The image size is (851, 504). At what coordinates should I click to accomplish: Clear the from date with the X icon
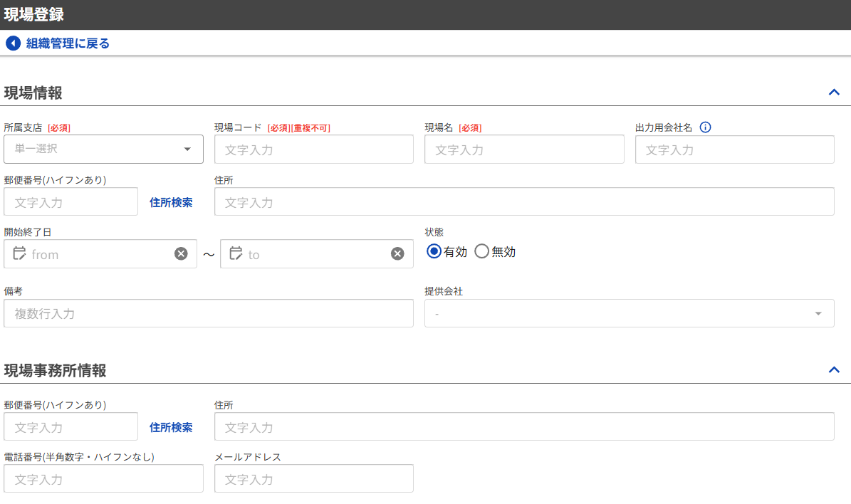(x=182, y=254)
